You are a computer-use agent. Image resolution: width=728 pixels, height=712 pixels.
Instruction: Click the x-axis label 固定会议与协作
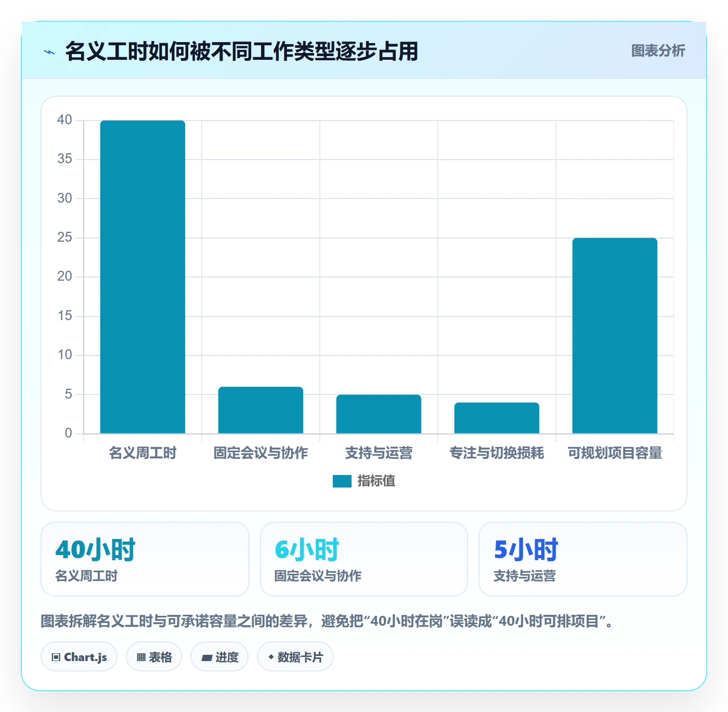pyautogui.click(x=261, y=453)
